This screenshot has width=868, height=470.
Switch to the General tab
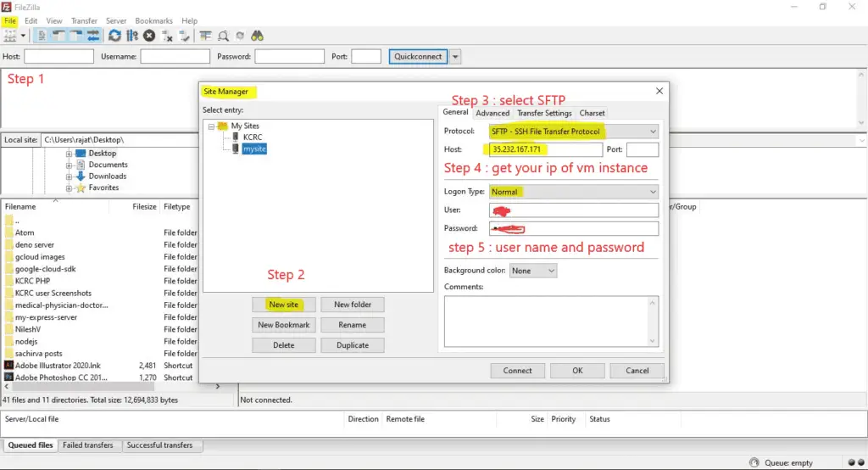tap(455, 112)
